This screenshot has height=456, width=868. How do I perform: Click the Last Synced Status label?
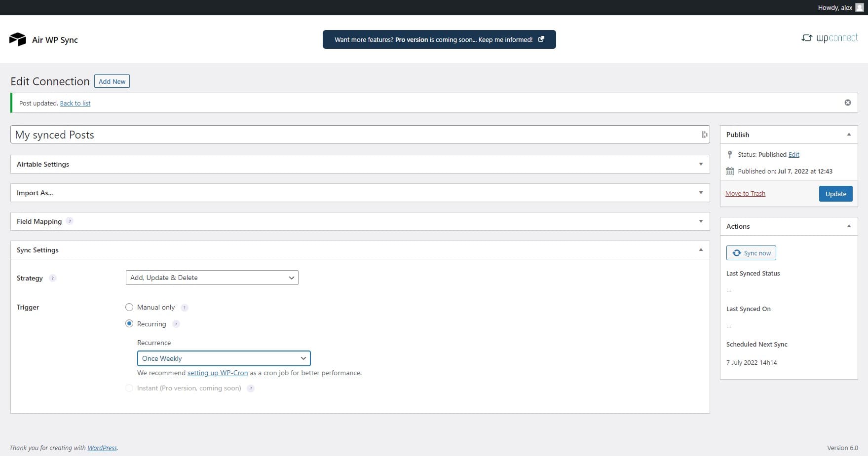click(x=753, y=273)
